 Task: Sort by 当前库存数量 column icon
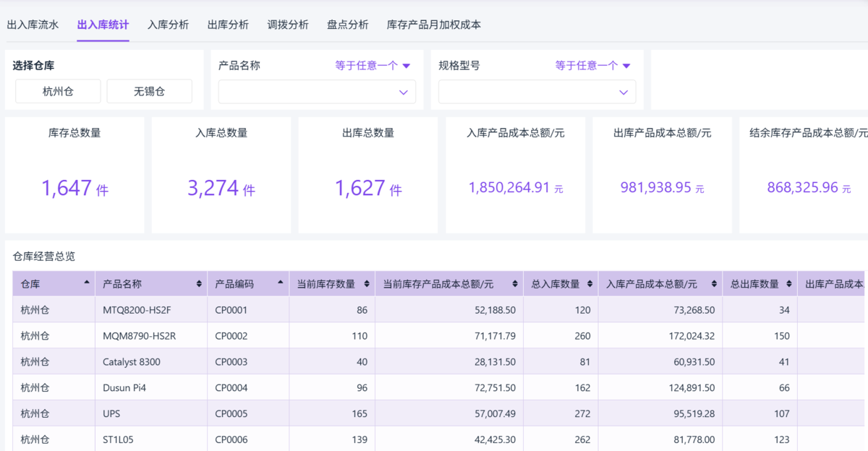click(x=367, y=284)
